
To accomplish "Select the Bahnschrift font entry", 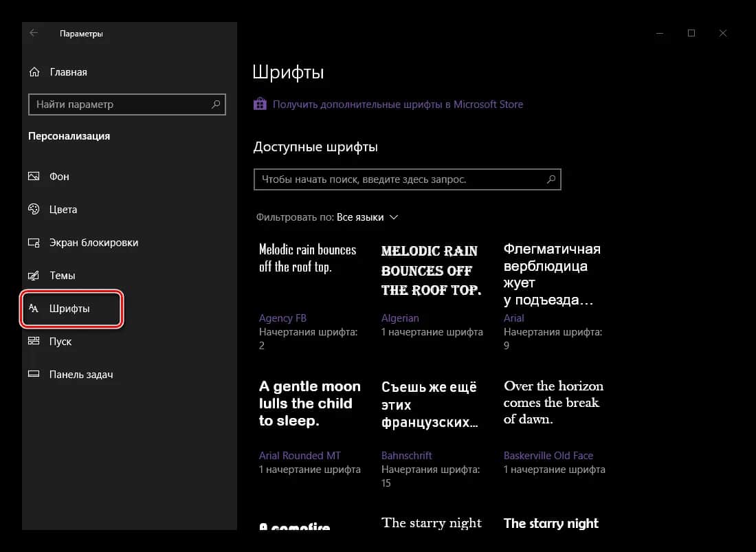I will coord(406,455).
